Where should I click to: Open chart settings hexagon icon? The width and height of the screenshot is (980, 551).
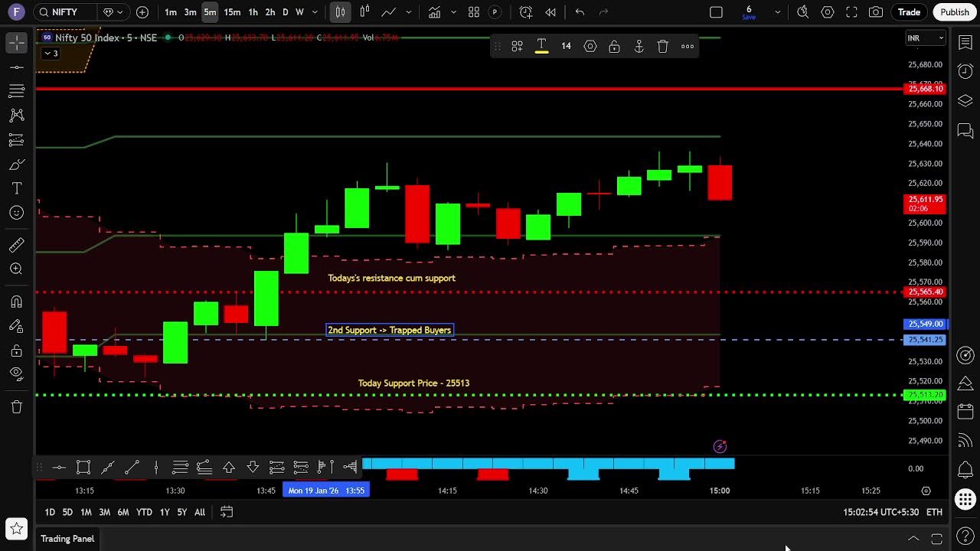[828, 12]
